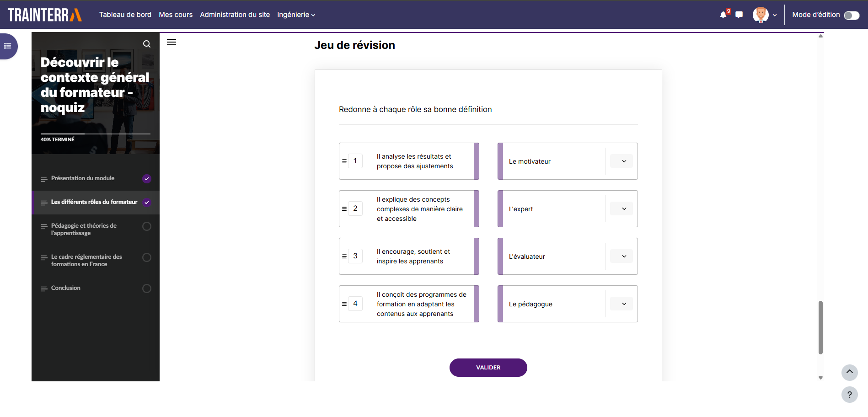Open the Mes cours link
The height and width of the screenshot is (417, 868).
point(176,14)
